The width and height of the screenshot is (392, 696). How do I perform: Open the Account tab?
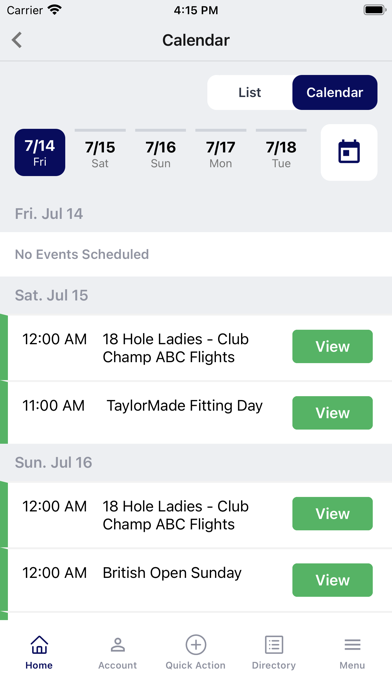118,652
